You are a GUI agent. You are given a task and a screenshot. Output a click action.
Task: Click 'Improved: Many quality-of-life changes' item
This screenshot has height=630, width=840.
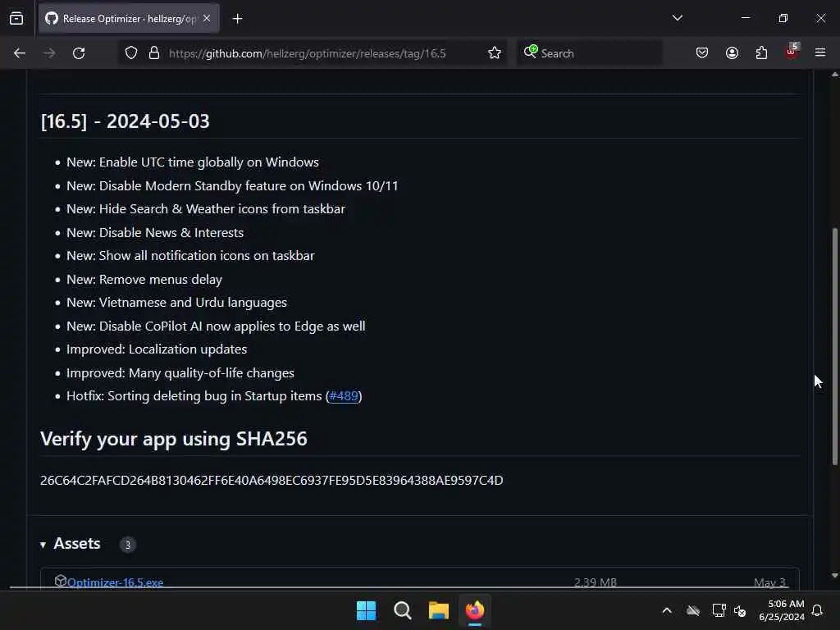[180, 373]
